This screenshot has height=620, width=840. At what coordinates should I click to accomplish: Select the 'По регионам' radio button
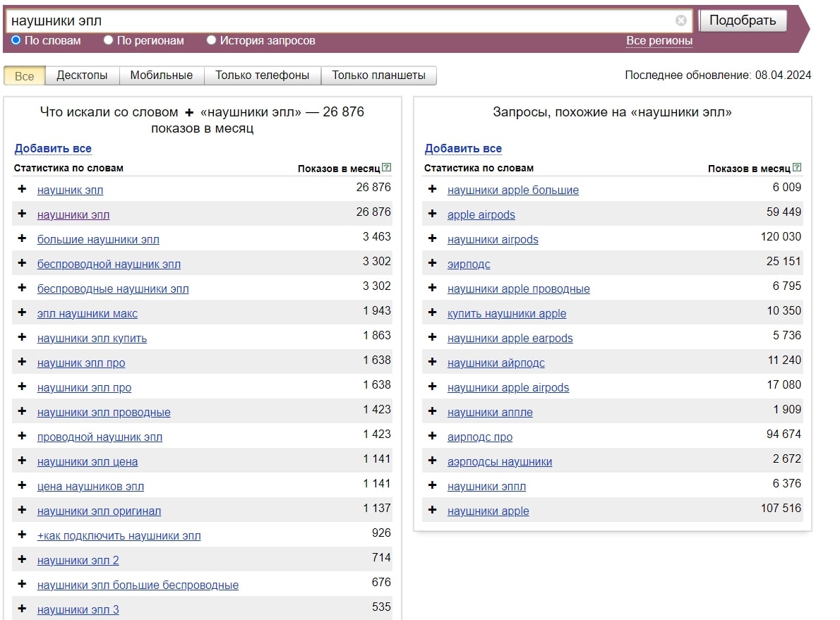point(108,40)
